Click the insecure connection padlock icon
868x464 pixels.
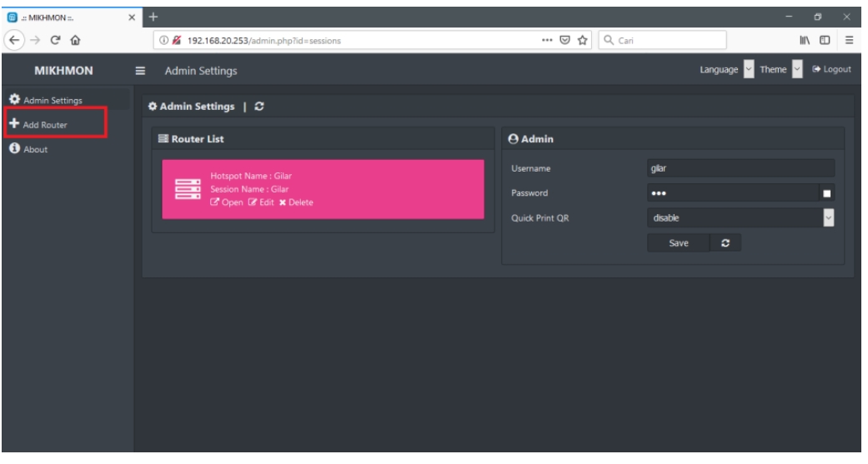click(177, 40)
